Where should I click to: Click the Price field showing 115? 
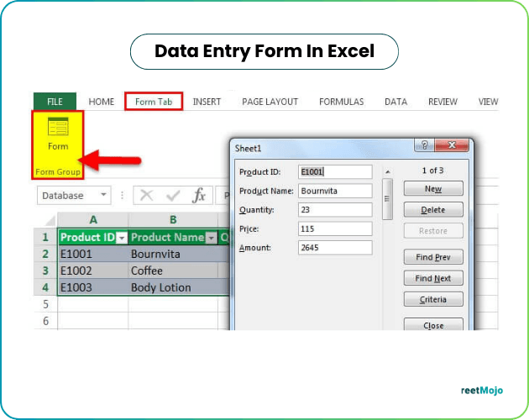coord(335,228)
